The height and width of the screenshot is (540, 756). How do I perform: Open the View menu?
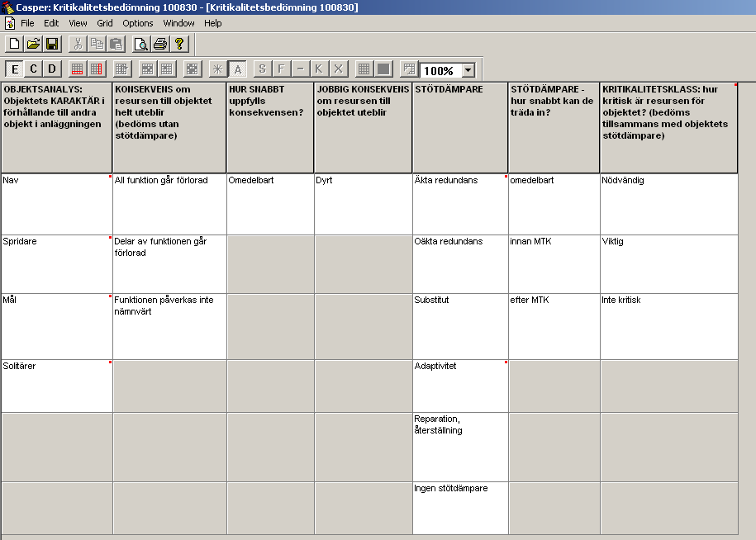[78, 23]
